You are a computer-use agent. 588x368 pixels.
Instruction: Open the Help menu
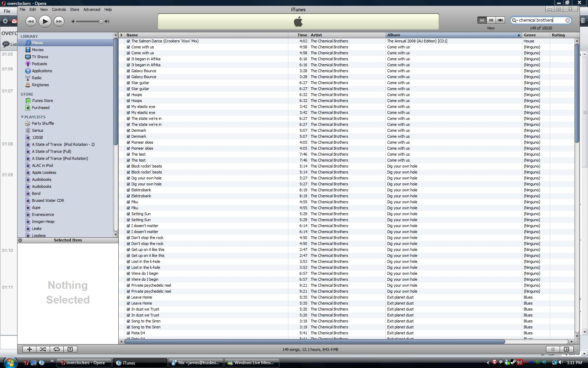(108, 9)
